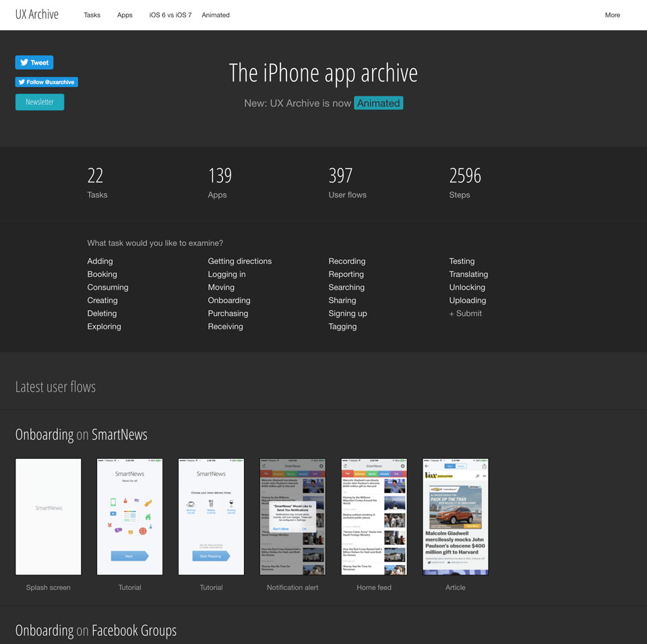Select the Deleting task

tap(102, 313)
